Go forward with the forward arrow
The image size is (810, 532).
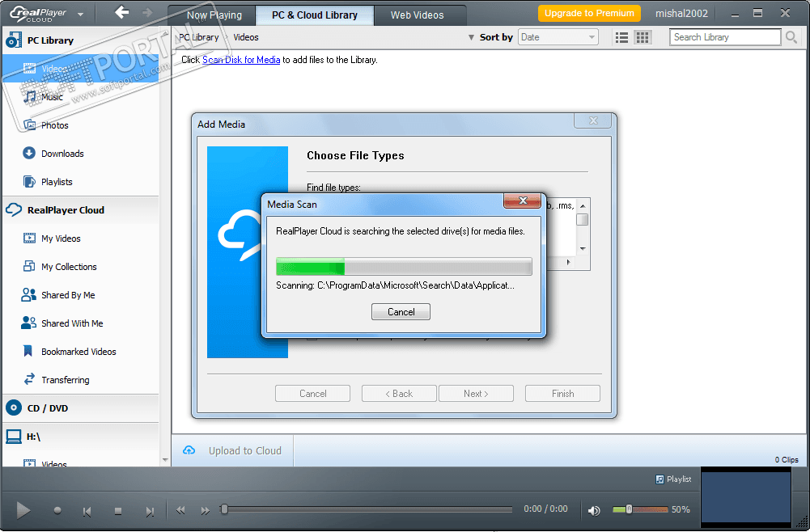point(148,12)
